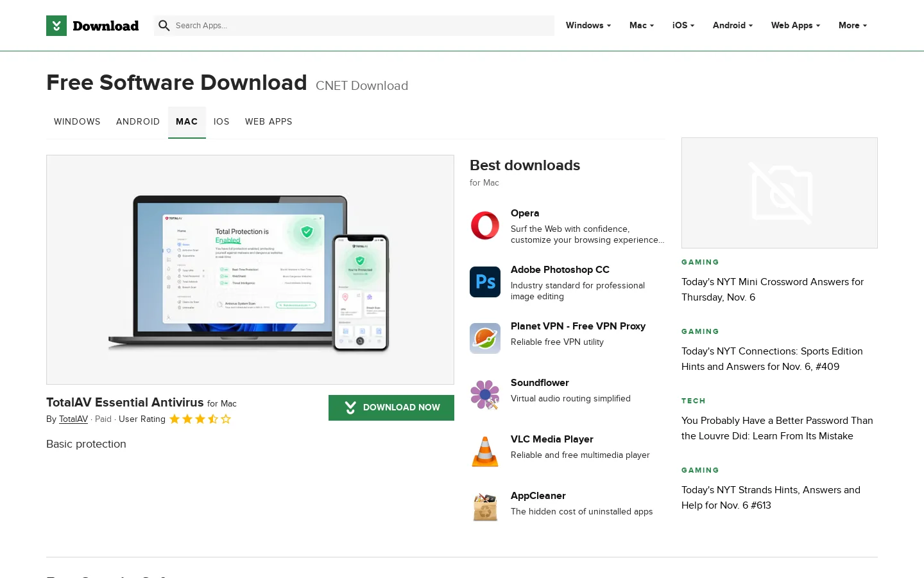This screenshot has height=578, width=924.
Task: Open the TotalAV developer link
Action: point(73,419)
